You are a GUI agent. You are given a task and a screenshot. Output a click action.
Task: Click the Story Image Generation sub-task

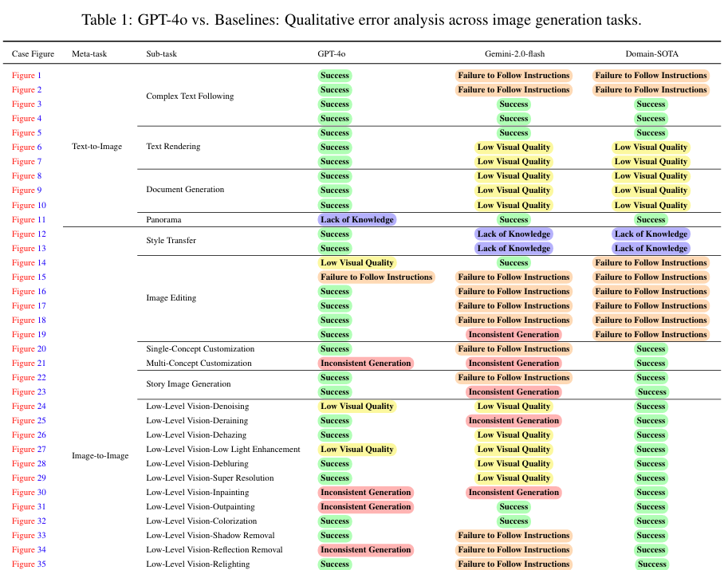coord(188,384)
